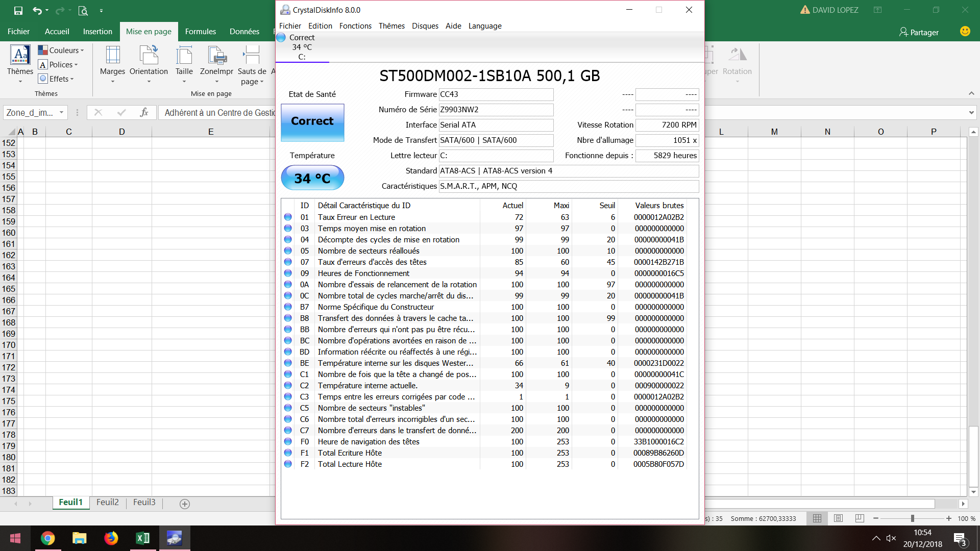Click the Firmware field CC43
The height and width of the screenshot is (551, 980).
(496, 94)
